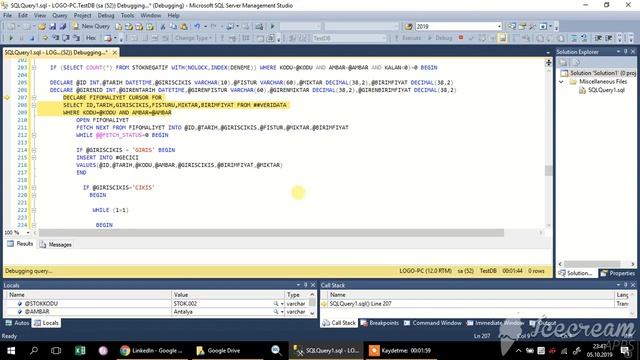Switch to Results tab
640x360 pixels.
coord(20,244)
